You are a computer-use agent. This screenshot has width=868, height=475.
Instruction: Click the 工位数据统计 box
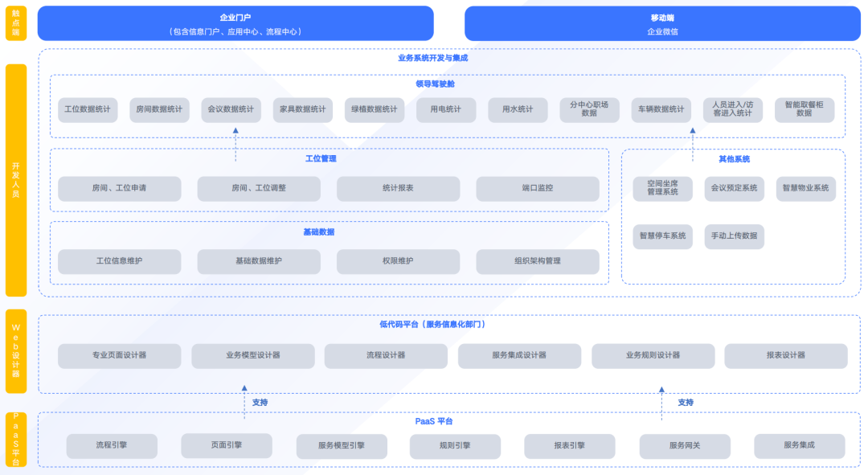[x=88, y=109]
